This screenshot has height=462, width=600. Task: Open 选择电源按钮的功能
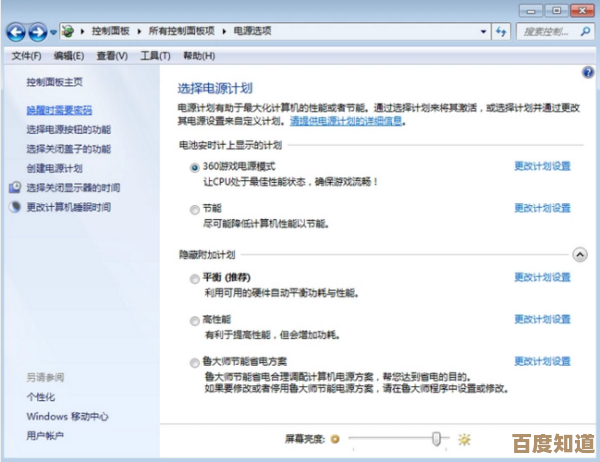pos(68,130)
